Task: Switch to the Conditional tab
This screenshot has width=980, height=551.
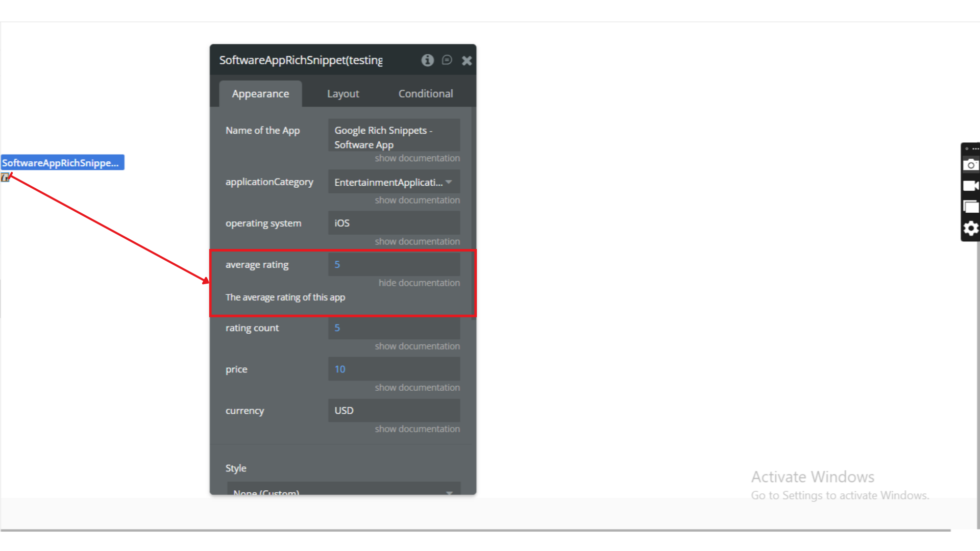Action: pyautogui.click(x=426, y=94)
